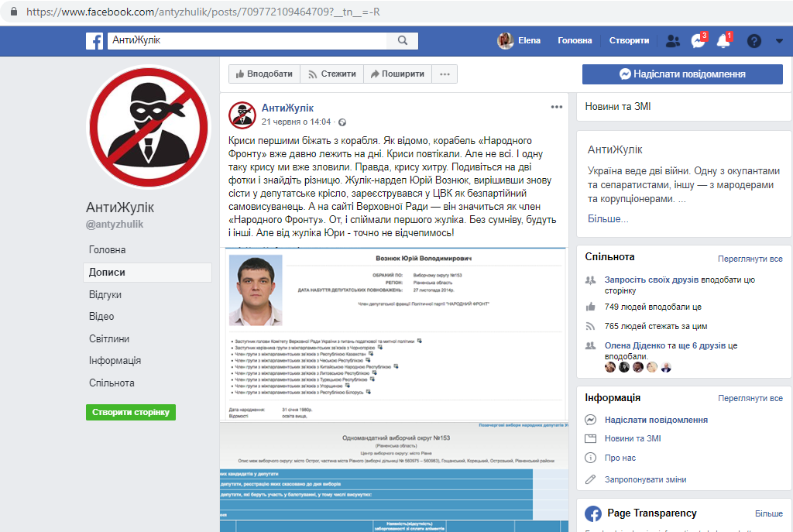Open the friend requests icon
Screen dimensions: 793x532
point(673,41)
